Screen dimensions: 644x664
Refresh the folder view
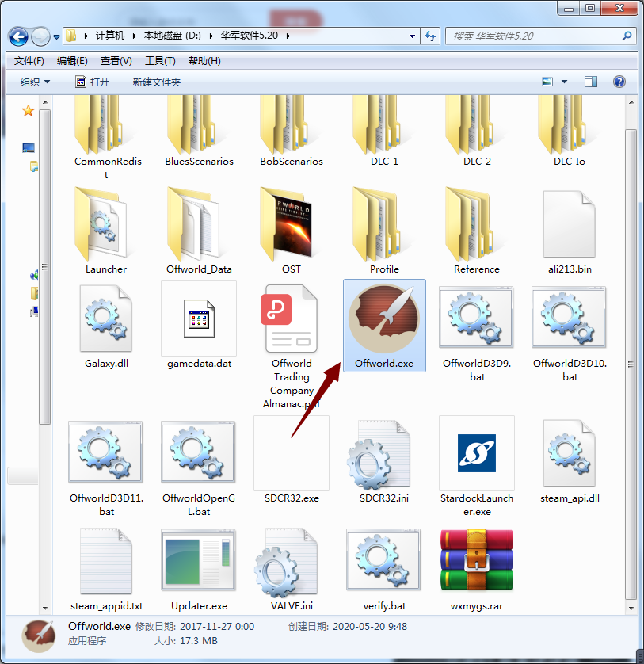pos(430,36)
